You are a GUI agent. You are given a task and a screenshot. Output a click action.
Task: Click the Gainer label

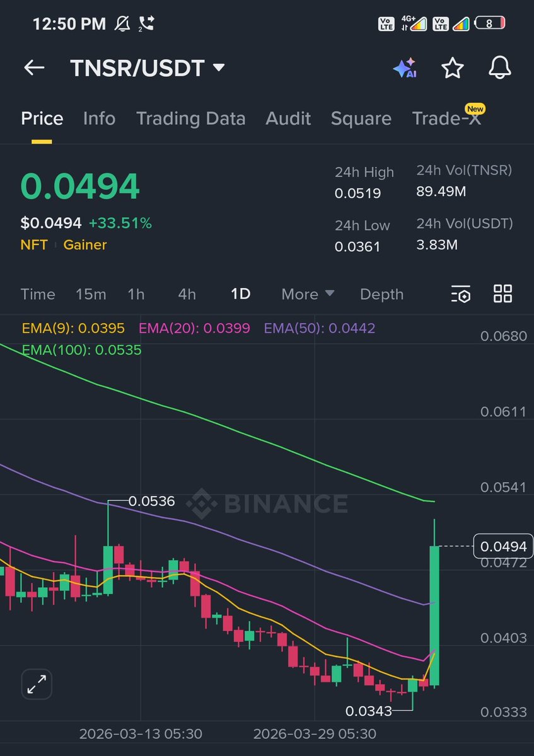(x=84, y=245)
